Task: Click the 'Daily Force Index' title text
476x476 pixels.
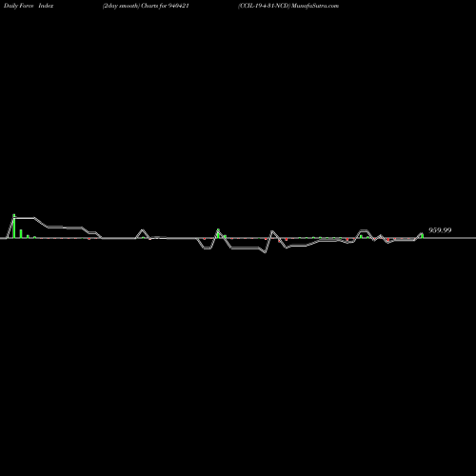Action: pos(29,6)
